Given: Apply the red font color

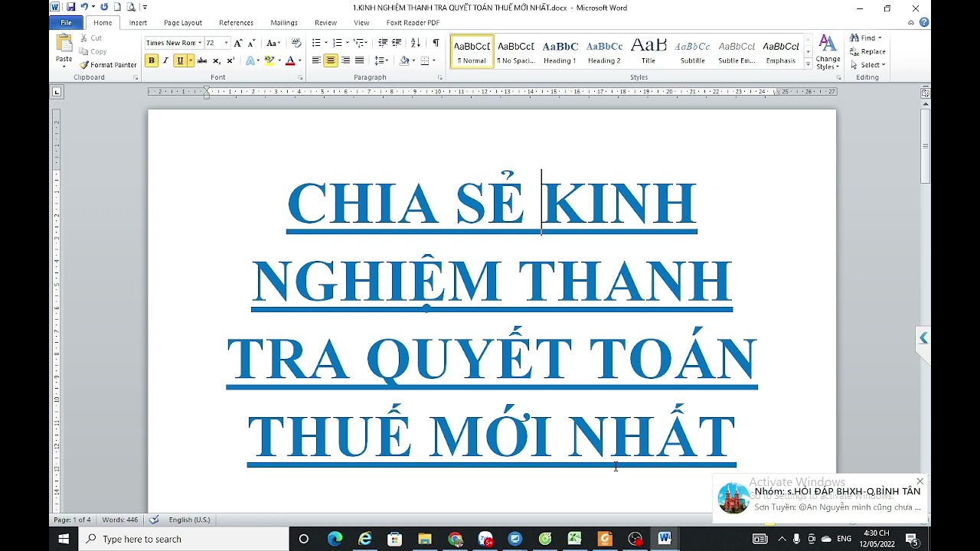Looking at the screenshot, I should pos(290,60).
